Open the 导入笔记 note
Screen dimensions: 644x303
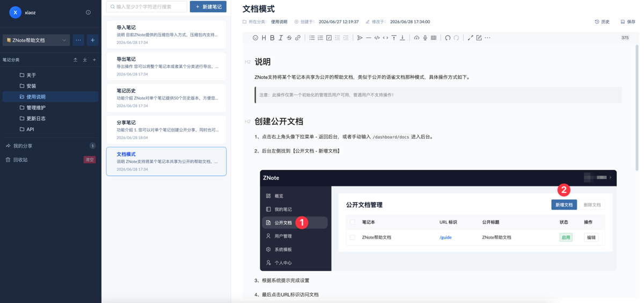[x=166, y=34]
